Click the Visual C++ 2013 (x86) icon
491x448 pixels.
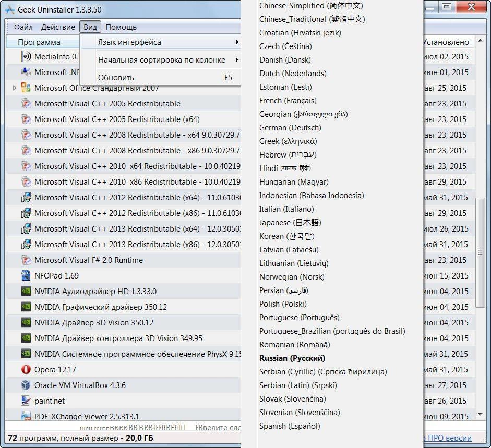[x=26, y=245]
